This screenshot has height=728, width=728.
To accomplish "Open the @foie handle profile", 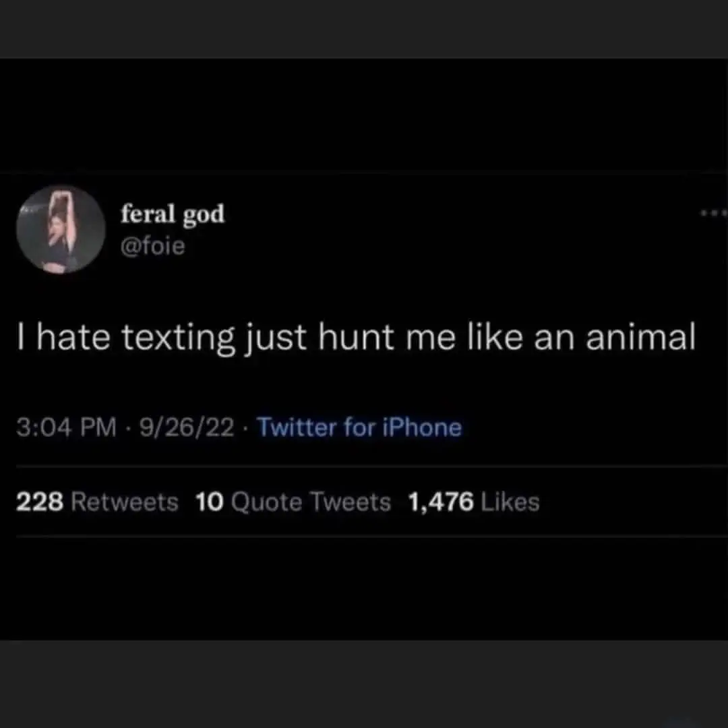I will (152, 247).
